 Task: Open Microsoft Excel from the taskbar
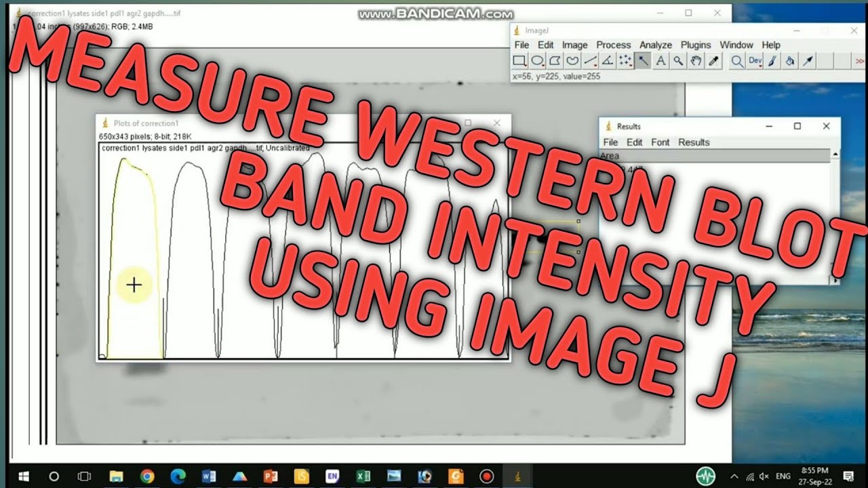pos(363,476)
